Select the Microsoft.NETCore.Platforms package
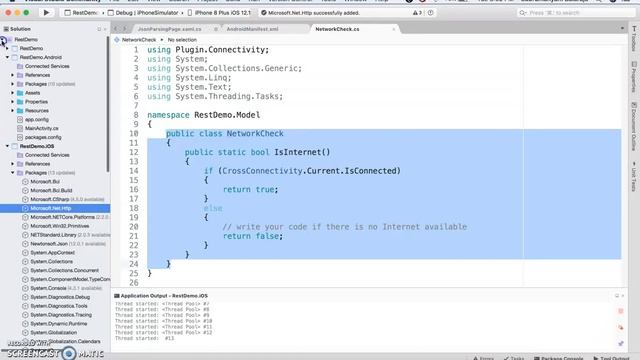Image resolution: width=640 pixels, height=360 pixels. coord(62,217)
